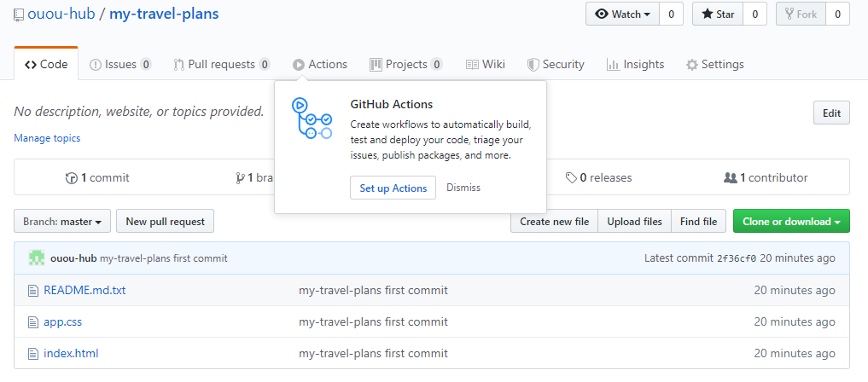Click the app.css file icon

pos(33,321)
